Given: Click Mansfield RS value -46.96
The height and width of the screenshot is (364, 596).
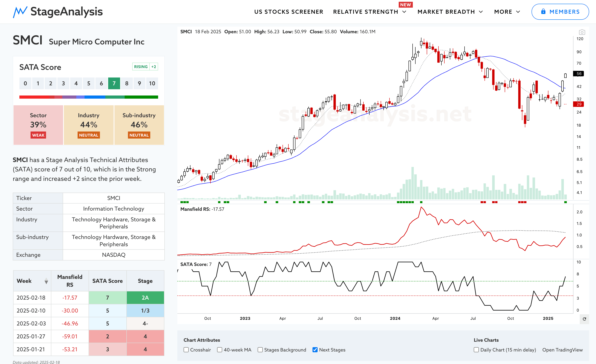Looking at the screenshot, I should click(70, 323).
